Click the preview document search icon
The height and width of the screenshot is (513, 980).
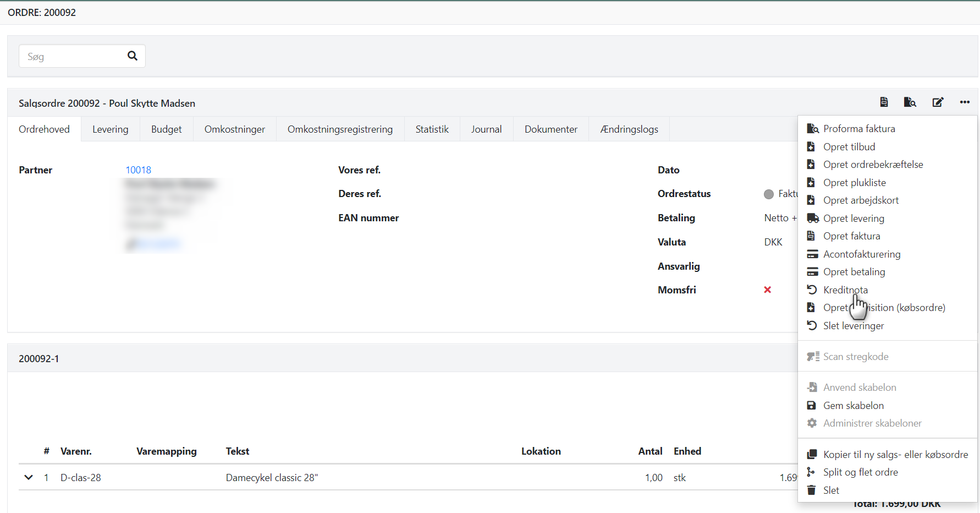[x=910, y=102]
